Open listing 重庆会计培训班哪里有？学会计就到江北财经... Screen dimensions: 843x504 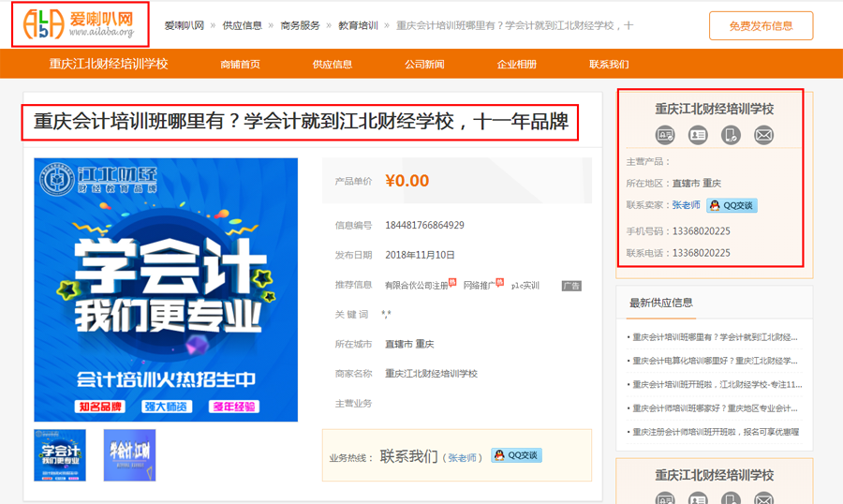click(x=715, y=337)
